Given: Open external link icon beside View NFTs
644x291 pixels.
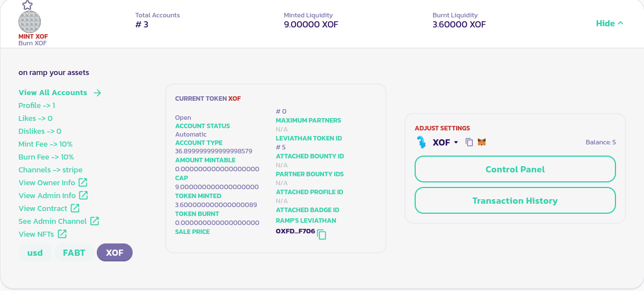Looking at the screenshot, I should tap(62, 234).
